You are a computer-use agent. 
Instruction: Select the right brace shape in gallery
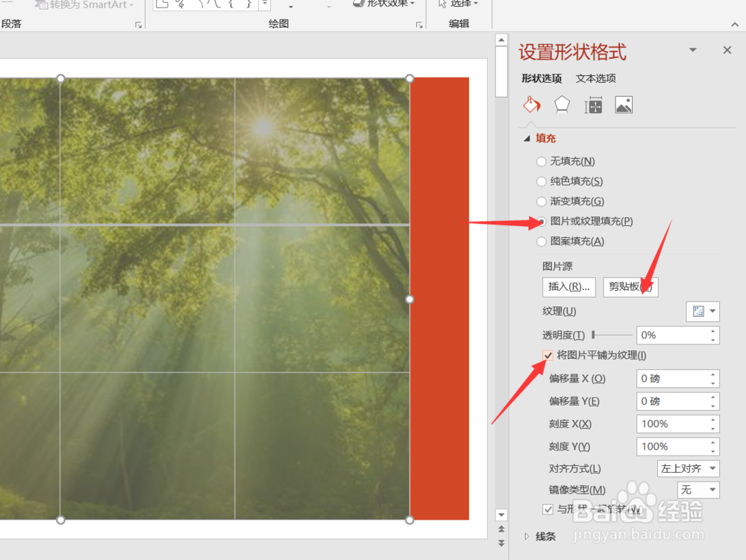[x=249, y=4]
